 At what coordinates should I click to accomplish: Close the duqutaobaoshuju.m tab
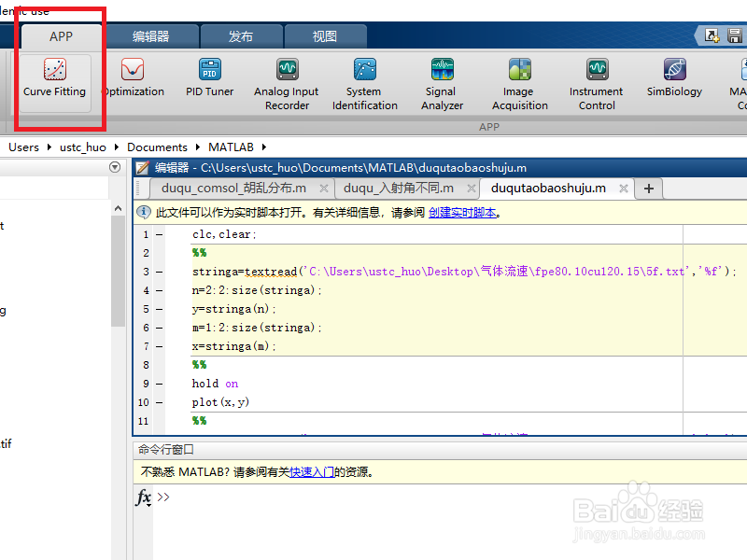pyautogui.click(x=623, y=189)
